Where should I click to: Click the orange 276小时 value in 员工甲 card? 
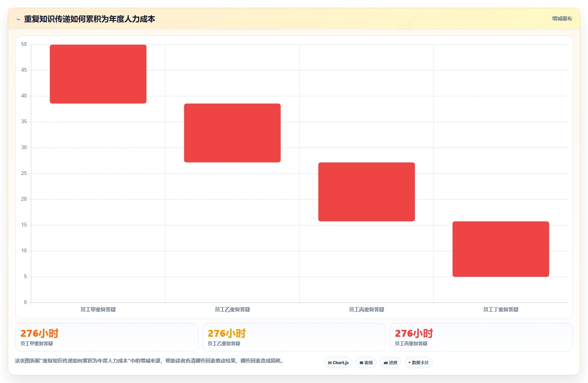[39, 333]
